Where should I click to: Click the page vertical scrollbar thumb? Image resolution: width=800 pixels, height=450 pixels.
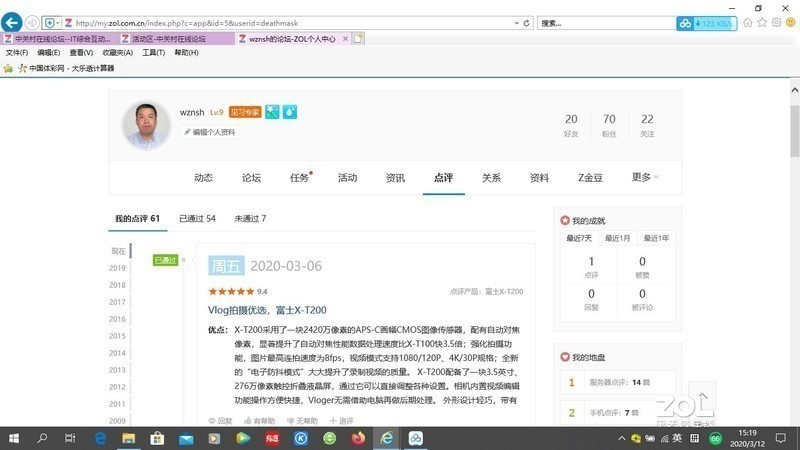pyautogui.click(x=794, y=131)
